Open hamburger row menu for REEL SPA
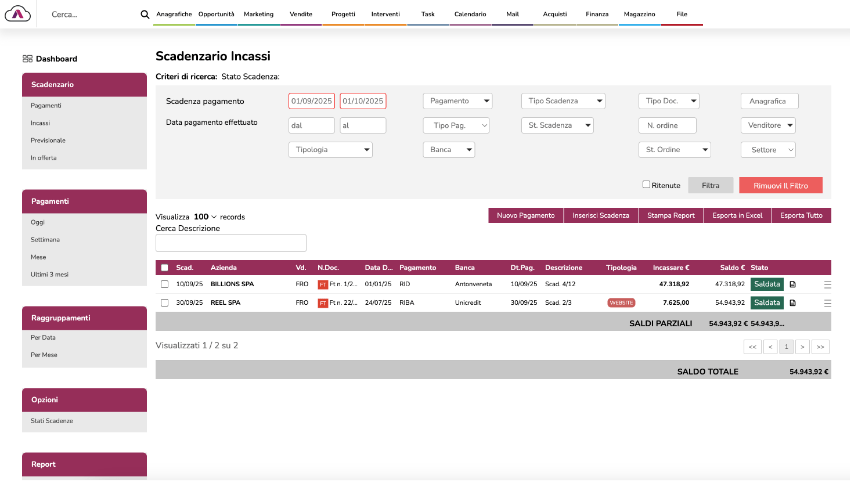Screen dimensions: 850x481 [x=827, y=302]
